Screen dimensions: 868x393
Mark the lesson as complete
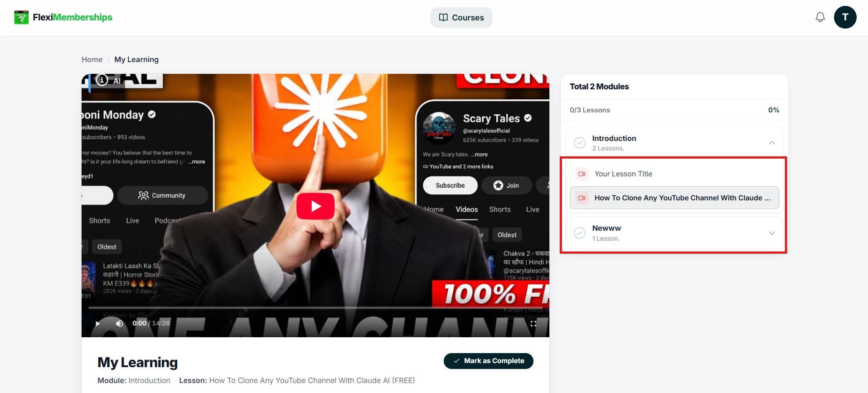489,361
